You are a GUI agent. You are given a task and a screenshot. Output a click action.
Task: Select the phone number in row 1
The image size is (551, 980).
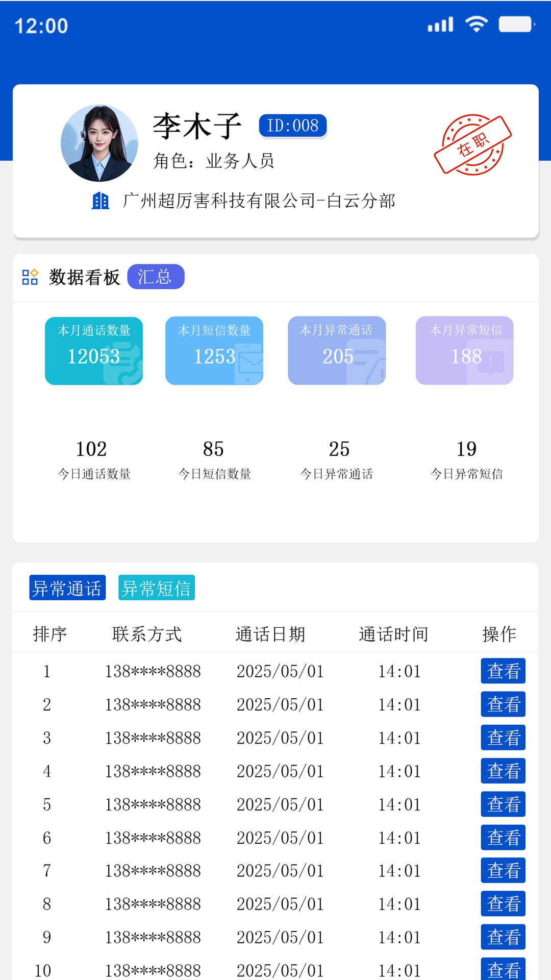point(153,671)
